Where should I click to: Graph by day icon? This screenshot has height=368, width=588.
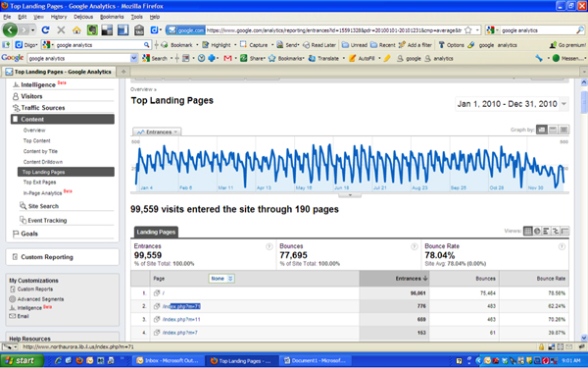click(x=542, y=130)
